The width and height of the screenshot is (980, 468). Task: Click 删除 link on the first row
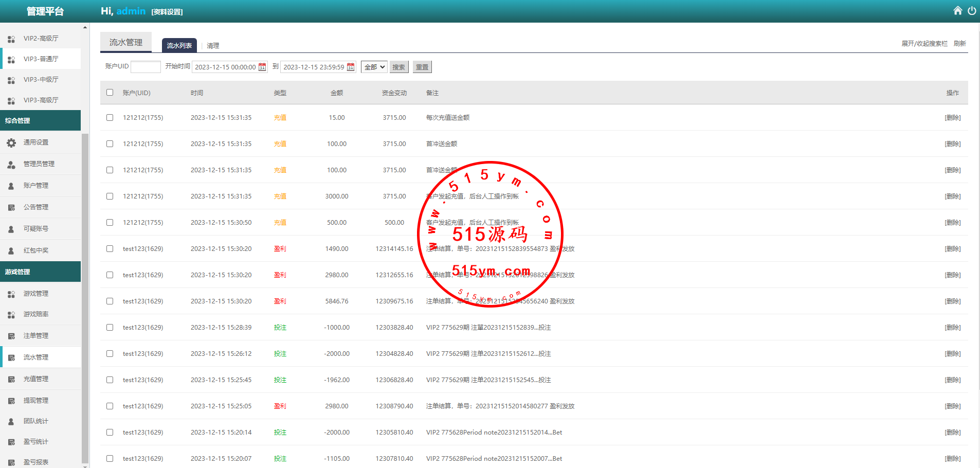[x=952, y=118]
